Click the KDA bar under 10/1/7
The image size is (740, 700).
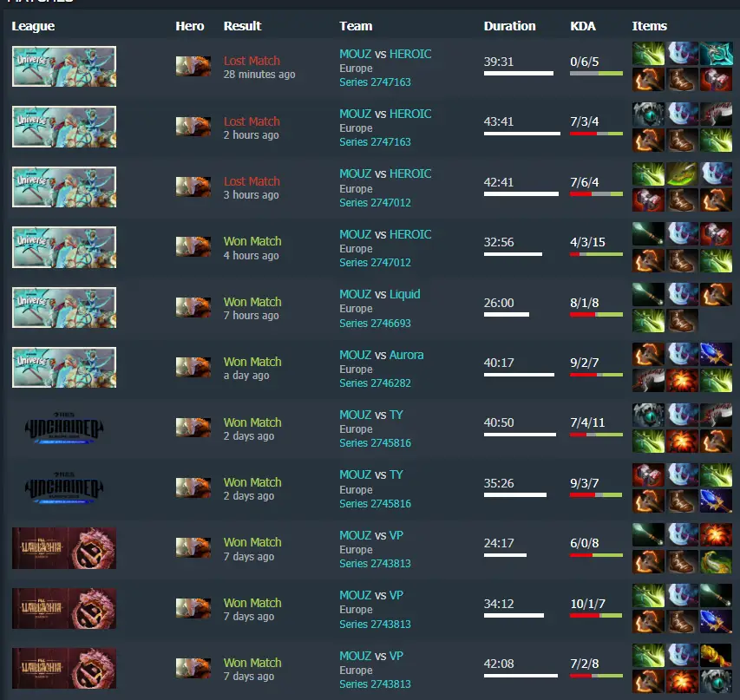596,616
